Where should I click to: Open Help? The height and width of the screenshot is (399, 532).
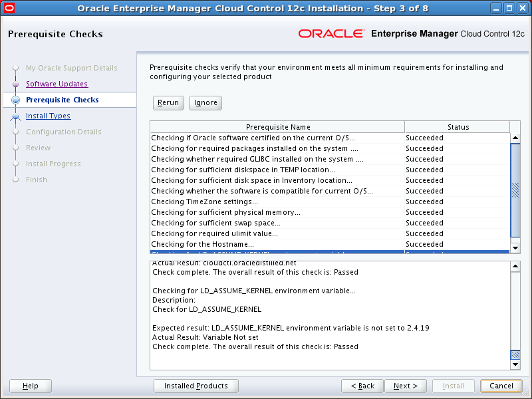31,386
